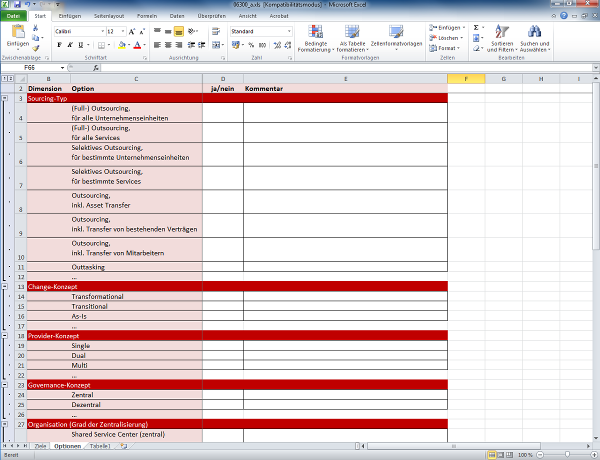Toggle italic formatting

[x=68, y=46]
